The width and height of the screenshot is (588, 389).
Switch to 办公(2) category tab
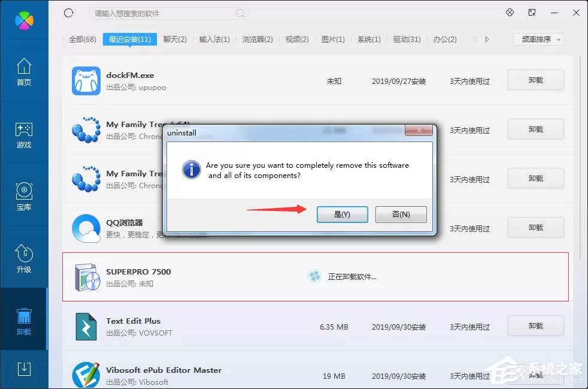[445, 40]
